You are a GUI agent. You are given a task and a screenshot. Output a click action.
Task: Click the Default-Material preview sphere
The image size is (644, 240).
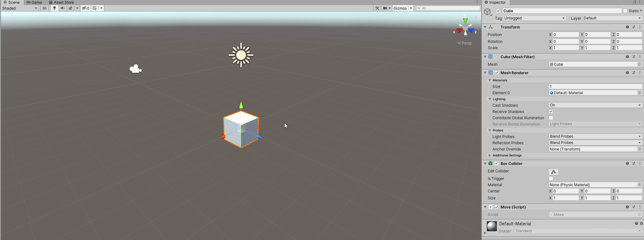492,226
